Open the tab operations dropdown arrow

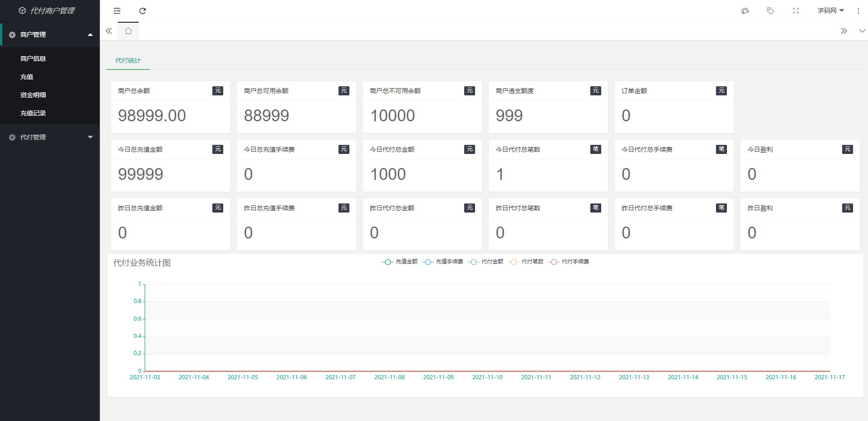(862, 31)
